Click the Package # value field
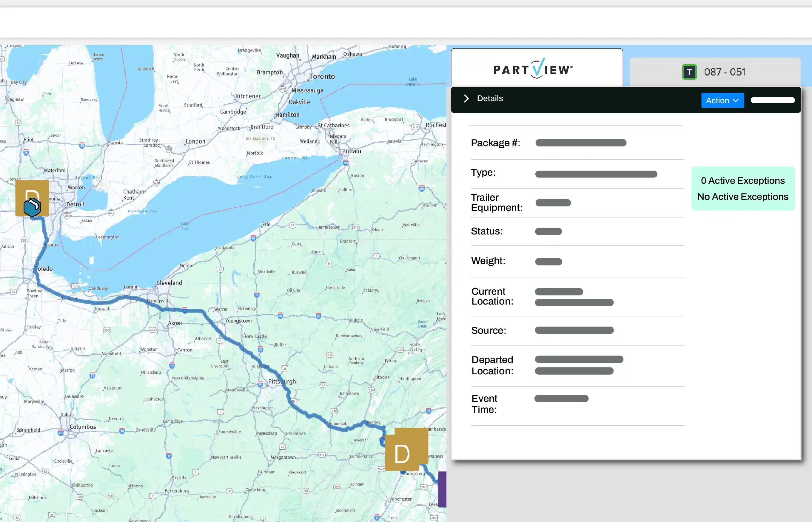The height and width of the screenshot is (522, 812). pyautogui.click(x=580, y=143)
